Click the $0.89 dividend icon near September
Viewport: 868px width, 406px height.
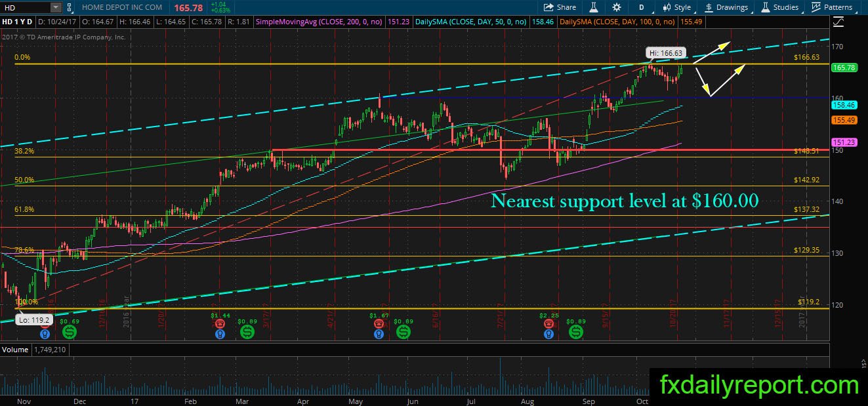(575, 333)
